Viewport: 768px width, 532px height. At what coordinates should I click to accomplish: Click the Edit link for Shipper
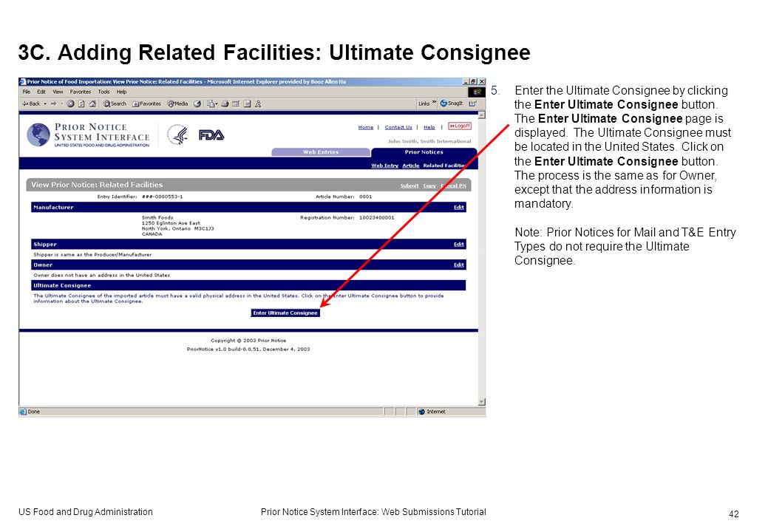(458, 245)
